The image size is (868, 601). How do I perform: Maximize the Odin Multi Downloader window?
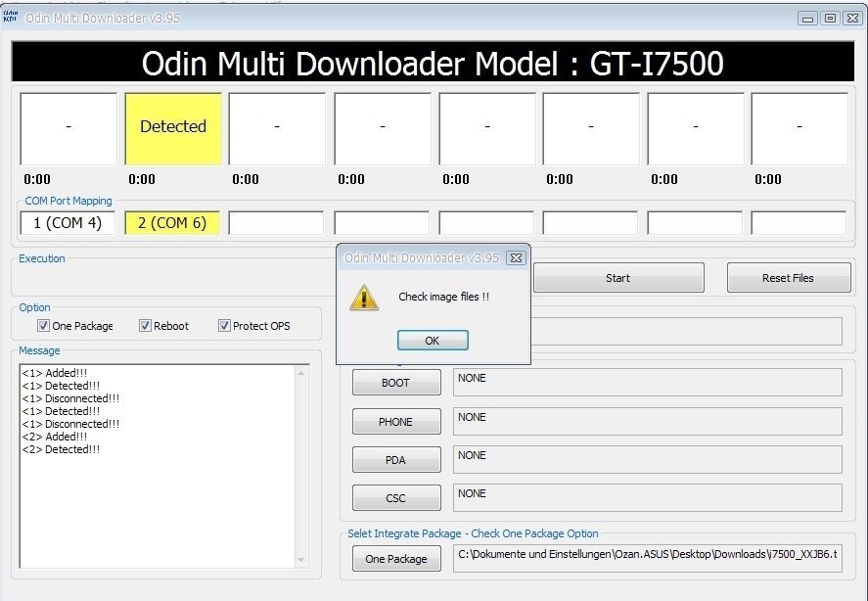(831, 19)
